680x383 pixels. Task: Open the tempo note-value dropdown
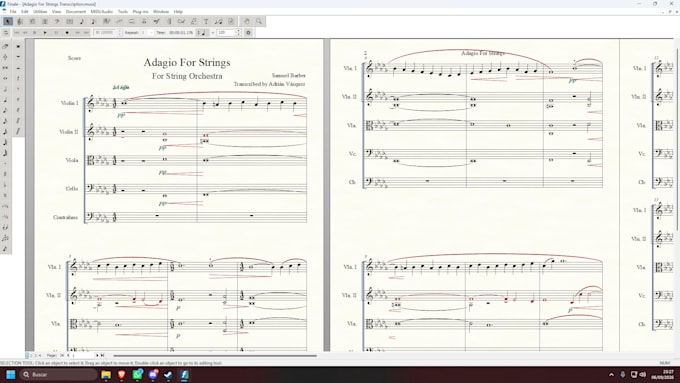pyautogui.click(x=202, y=33)
